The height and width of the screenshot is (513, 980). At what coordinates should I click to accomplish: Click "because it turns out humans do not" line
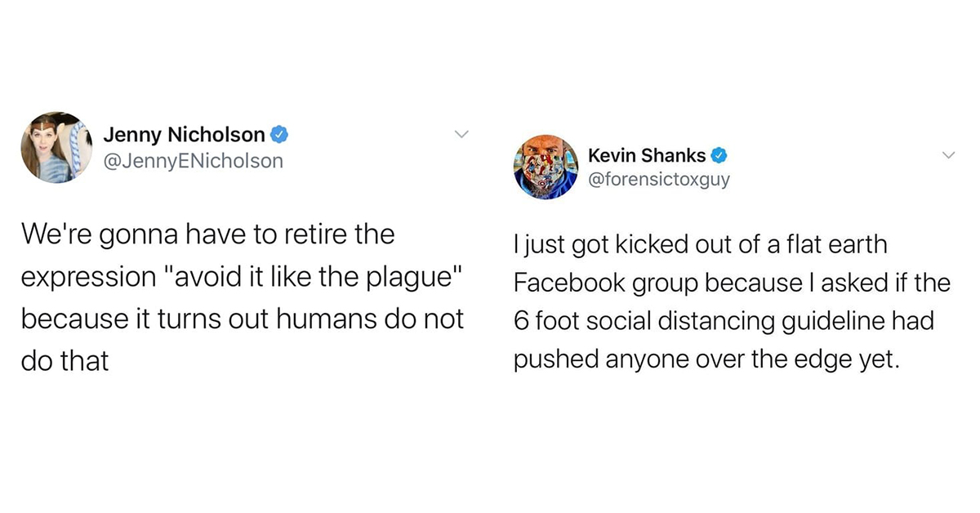pos(242,319)
